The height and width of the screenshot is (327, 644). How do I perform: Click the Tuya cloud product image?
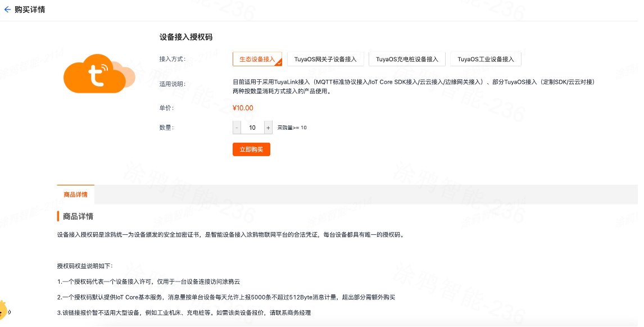click(x=99, y=74)
